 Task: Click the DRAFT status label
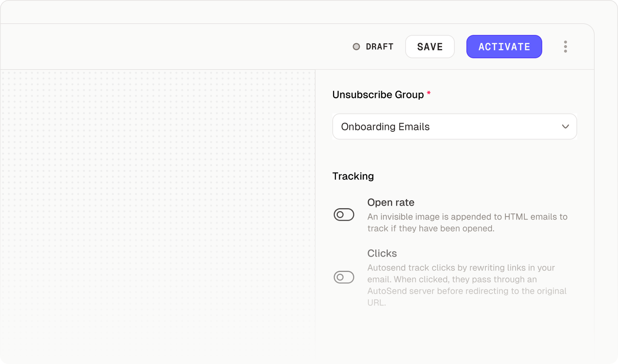tap(379, 47)
